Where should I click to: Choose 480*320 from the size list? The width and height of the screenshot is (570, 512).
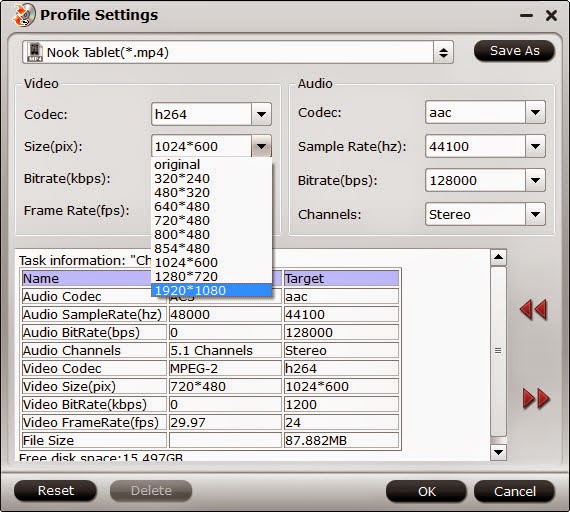tap(212, 192)
